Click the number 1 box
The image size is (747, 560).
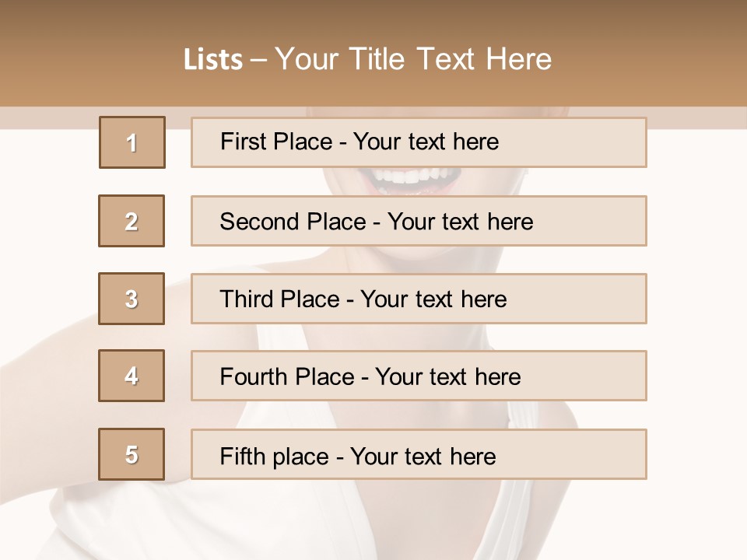coord(132,142)
